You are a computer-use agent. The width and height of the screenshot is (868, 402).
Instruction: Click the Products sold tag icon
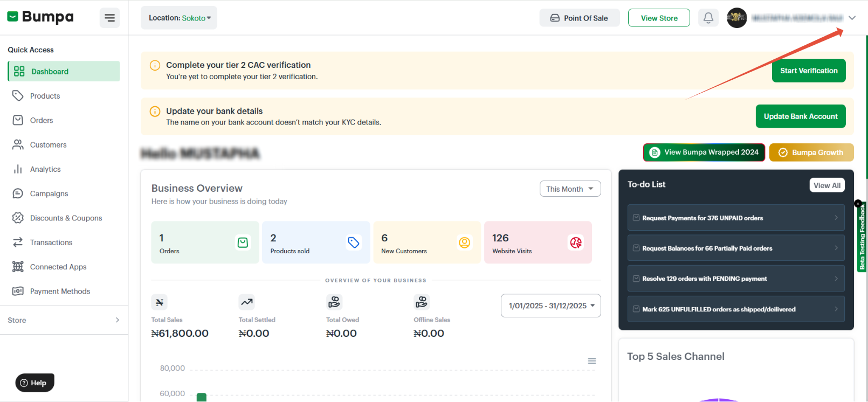coord(354,242)
